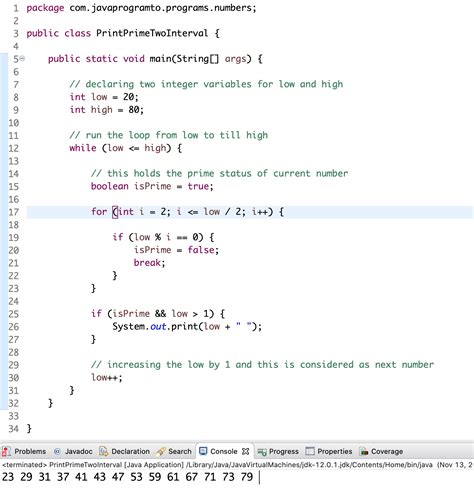
Task: Click 'if (isPrime && low > 1)' line
Action: click(x=158, y=314)
